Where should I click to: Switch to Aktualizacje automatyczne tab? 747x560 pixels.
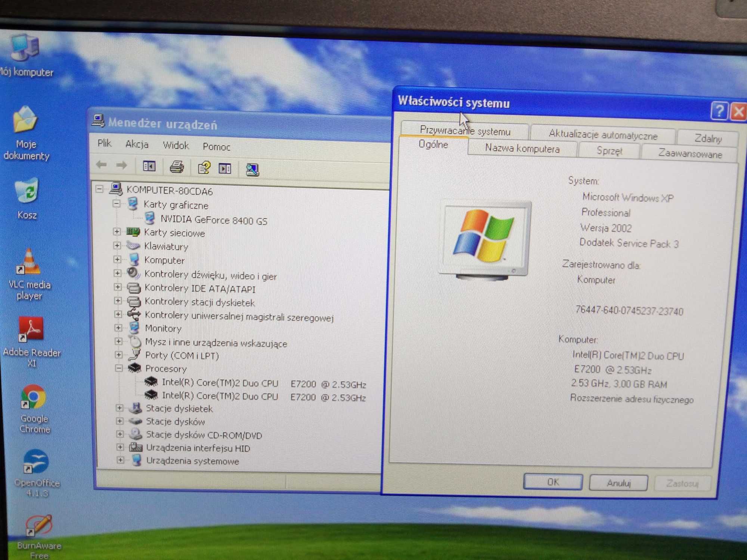[x=603, y=134]
